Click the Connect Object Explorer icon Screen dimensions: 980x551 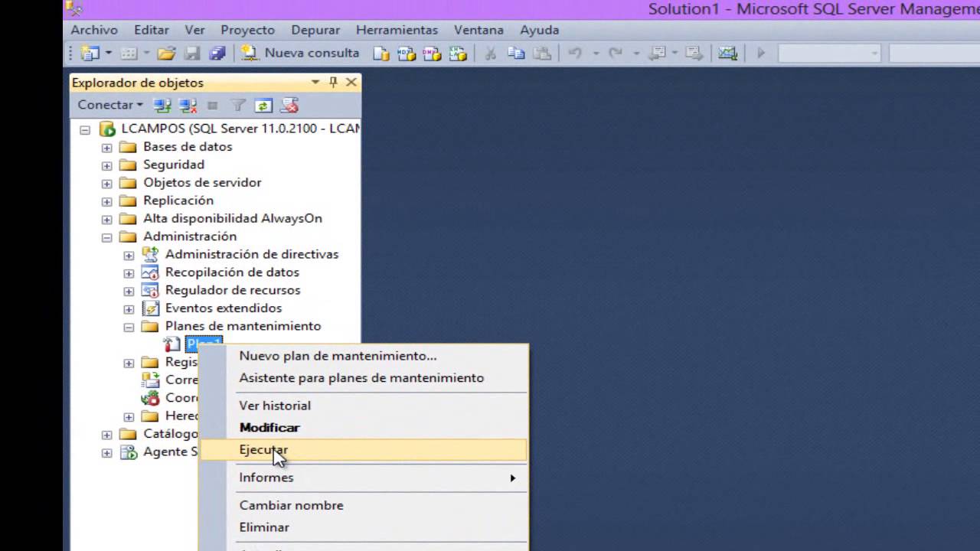coord(162,106)
